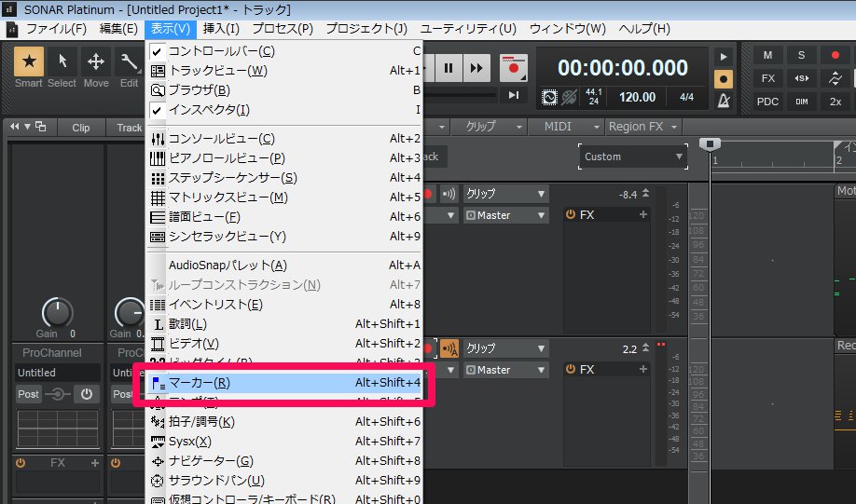
Task: Select Markers (マーカー) menu entry
Action: (285, 383)
